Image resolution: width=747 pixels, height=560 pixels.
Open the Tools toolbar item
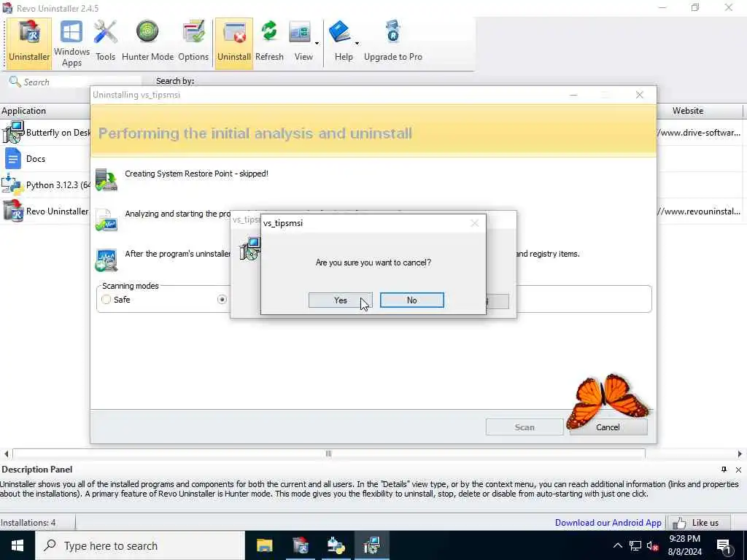pos(105,44)
